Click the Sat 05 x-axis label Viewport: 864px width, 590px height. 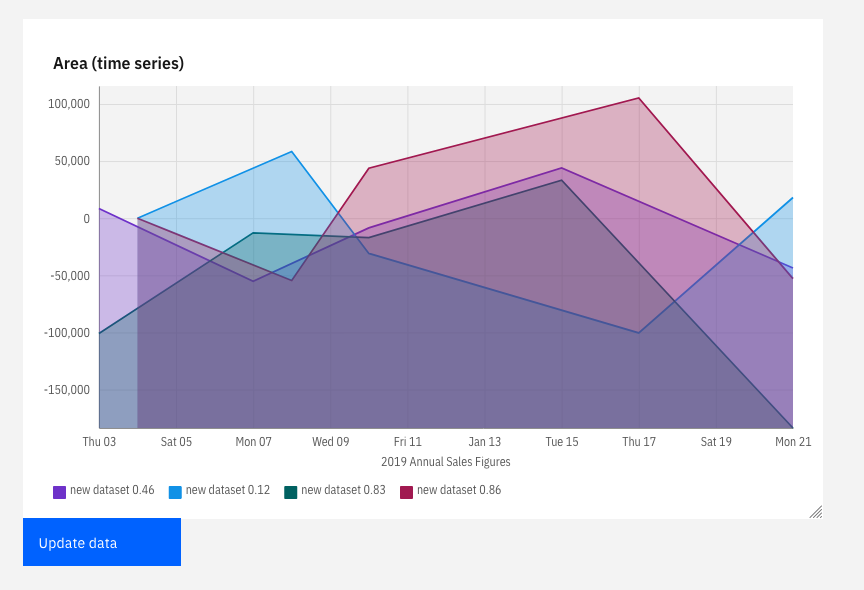click(x=176, y=442)
